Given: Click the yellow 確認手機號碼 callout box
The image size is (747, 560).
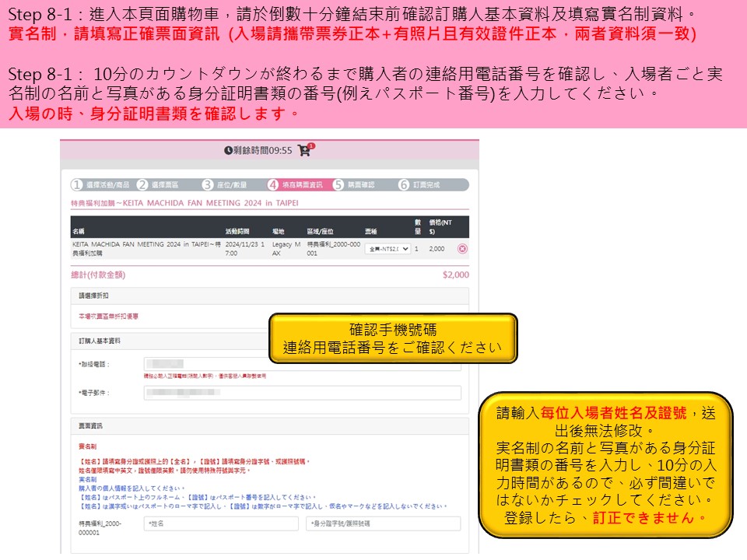Looking at the screenshot, I should point(393,338).
